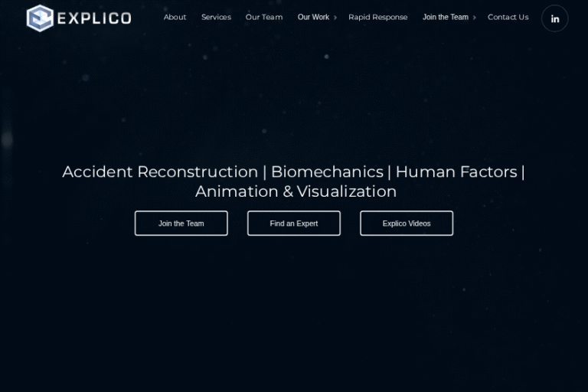Select Join the Team in the top navigation
Viewport: 588px width, 392px height.
tap(445, 17)
